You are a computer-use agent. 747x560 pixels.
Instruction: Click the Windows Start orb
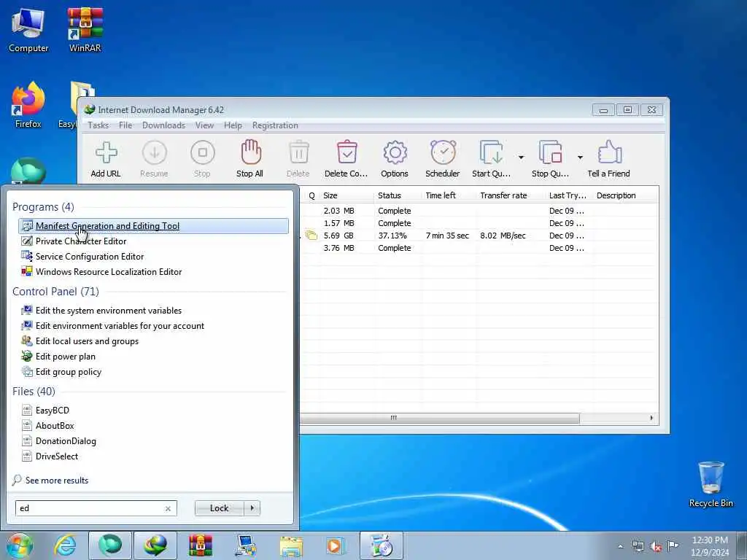pos(19,545)
